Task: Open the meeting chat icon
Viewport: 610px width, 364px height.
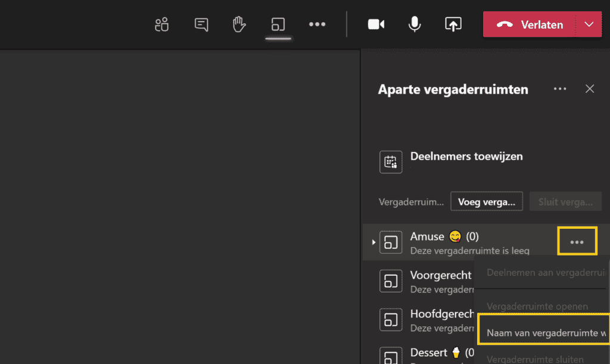Action: tap(201, 24)
